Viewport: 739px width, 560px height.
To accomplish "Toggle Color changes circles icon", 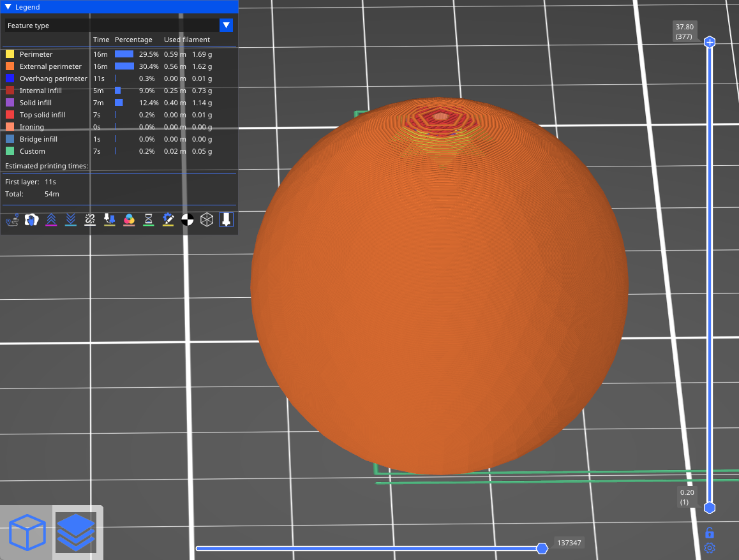I will pyautogui.click(x=129, y=220).
